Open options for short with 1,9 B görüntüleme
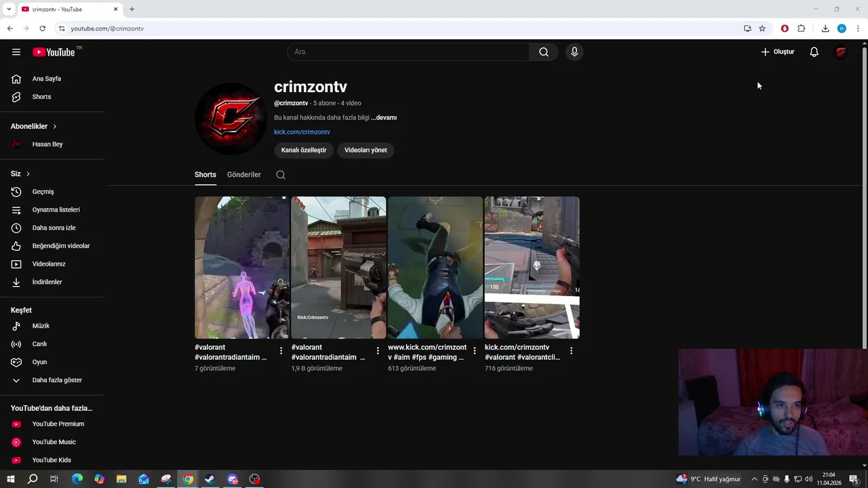Screen dimensions: 868x488 click(x=378, y=351)
